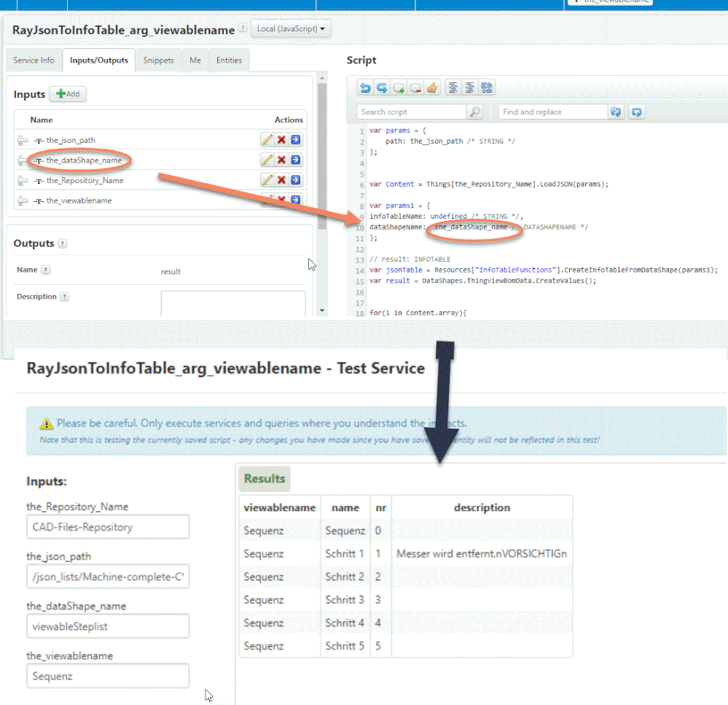
Task: Click the the_dataShape_name test input field
Action: coord(108,626)
